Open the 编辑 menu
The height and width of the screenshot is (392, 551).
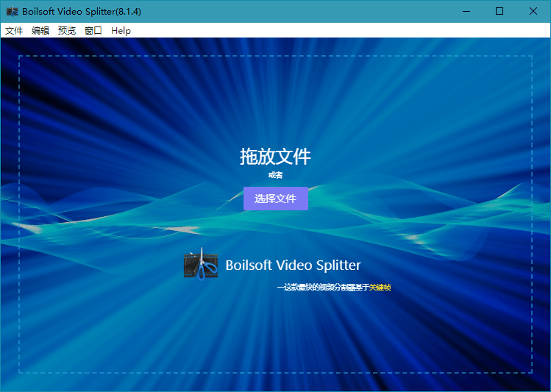coord(40,31)
